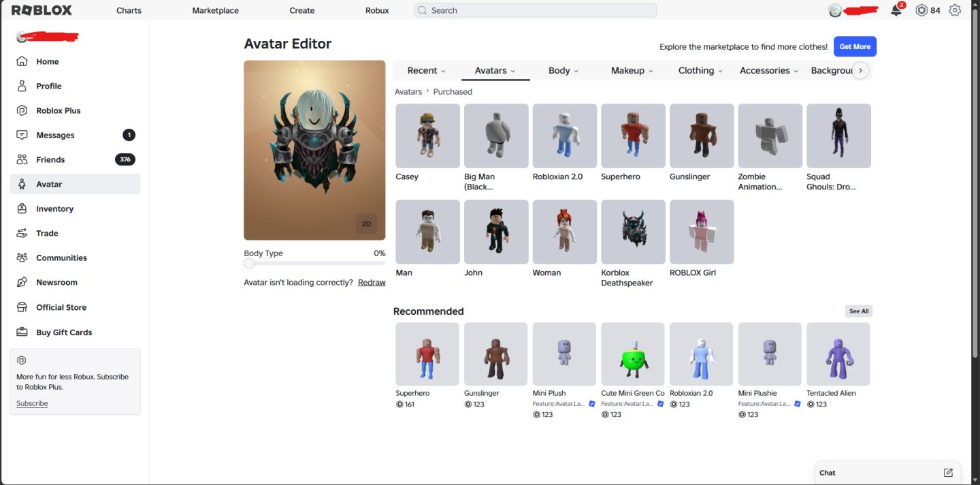Click See All in Recommended

[x=859, y=311]
